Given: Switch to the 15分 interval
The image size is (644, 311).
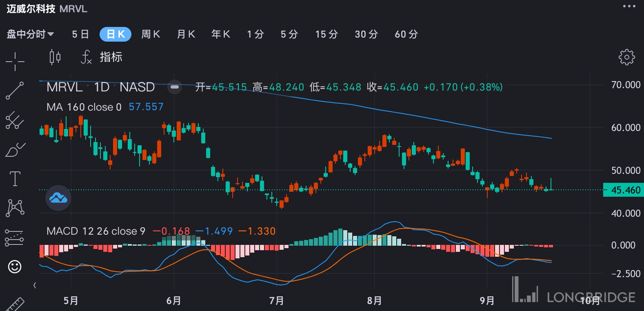Looking at the screenshot, I should click(x=326, y=34).
